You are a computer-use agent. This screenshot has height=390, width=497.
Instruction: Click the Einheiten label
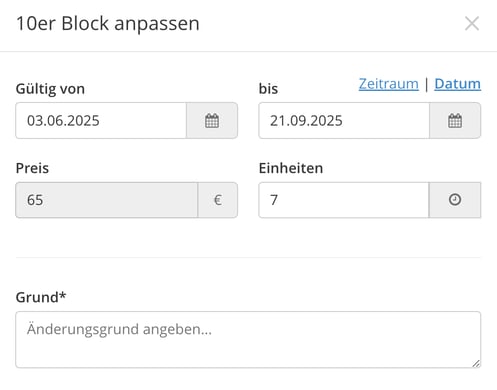point(291,168)
